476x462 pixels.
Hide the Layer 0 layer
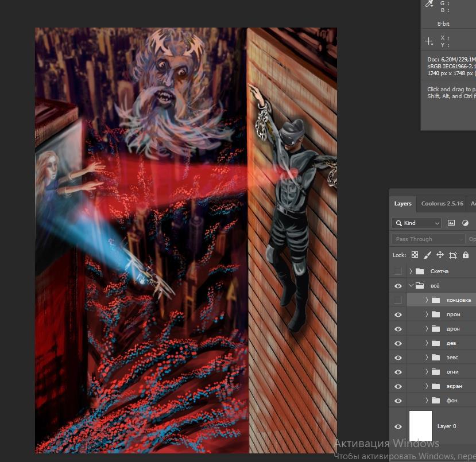(398, 426)
